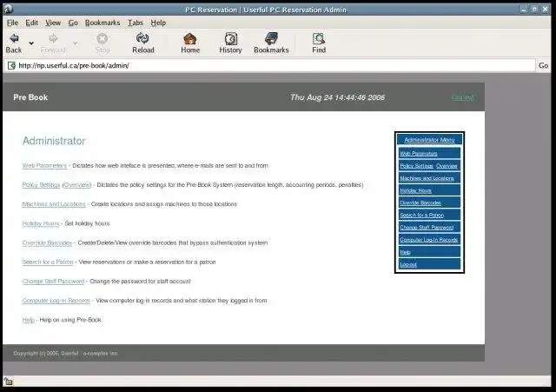Select Overview in the sidebar menu
The width and height of the screenshot is (556, 392).
pyautogui.click(x=447, y=166)
